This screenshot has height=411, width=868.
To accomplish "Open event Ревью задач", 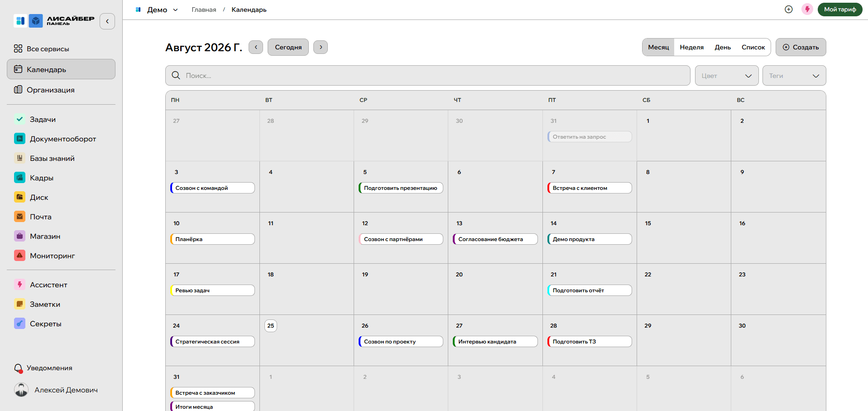I will [x=212, y=290].
